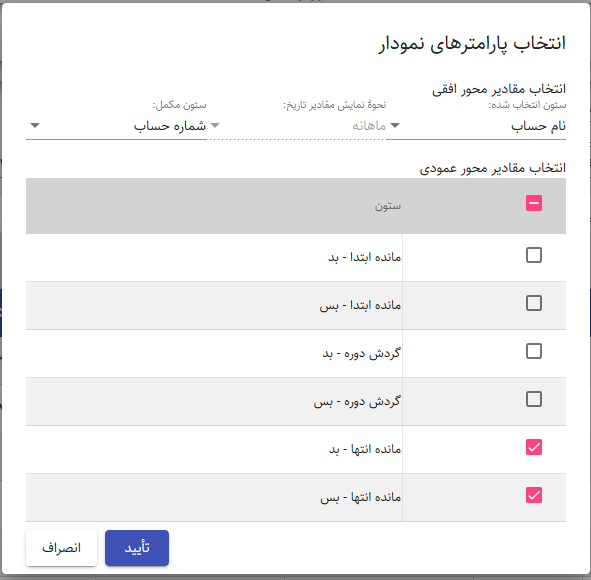Image resolution: width=591 pixels, height=580 pixels.
Task: Disable the مانده انتها - بس checkbox
Action: pos(534,495)
